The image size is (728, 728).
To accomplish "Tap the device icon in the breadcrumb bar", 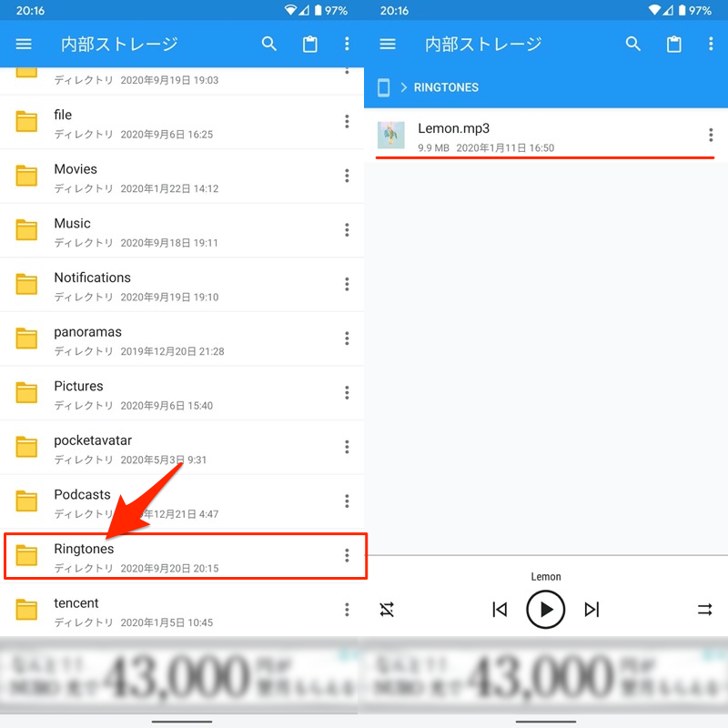I will pos(384,87).
